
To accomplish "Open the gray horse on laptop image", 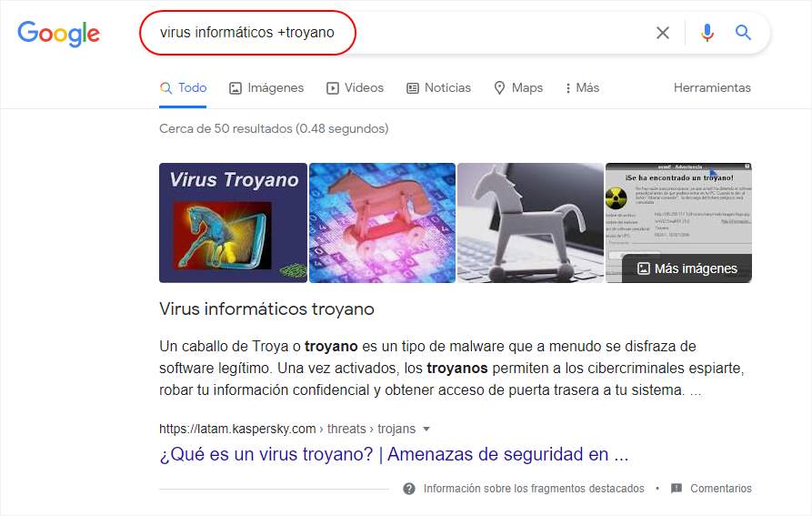I will tap(530, 223).
